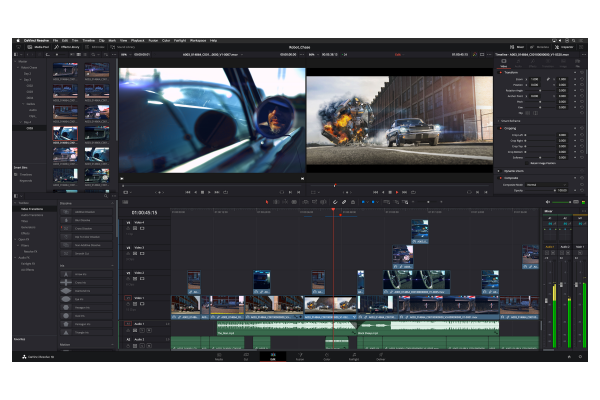
Task: Open Timeline View Options icon
Action: tap(125, 202)
